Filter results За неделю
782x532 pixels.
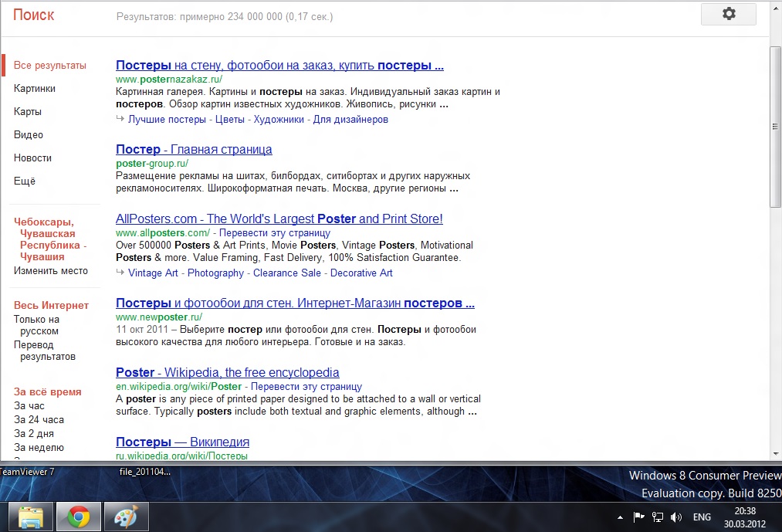click(x=39, y=448)
